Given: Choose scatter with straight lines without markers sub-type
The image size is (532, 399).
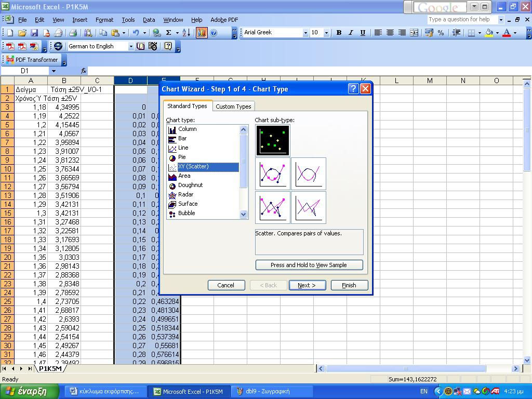Looking at the screenshot, I should tap(309, 207).
